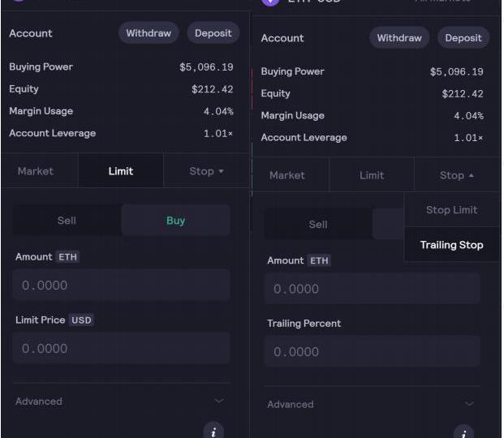504x438 pixels.
Task: Click the info icon in left panel
Action: (x=213, y=431)
